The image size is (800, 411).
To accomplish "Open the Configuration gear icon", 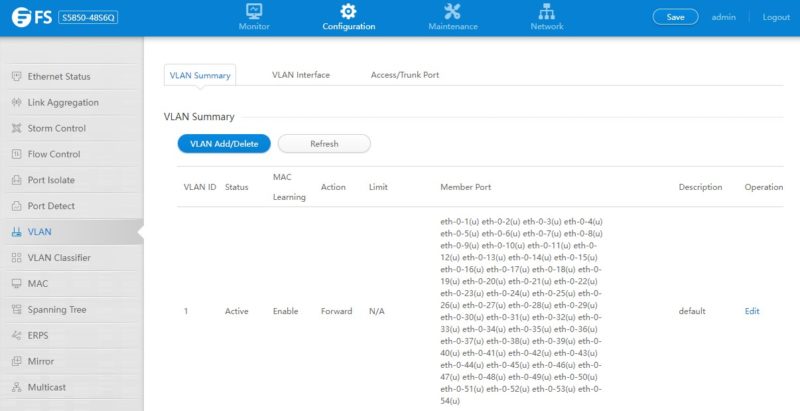I will click(348, 11).
